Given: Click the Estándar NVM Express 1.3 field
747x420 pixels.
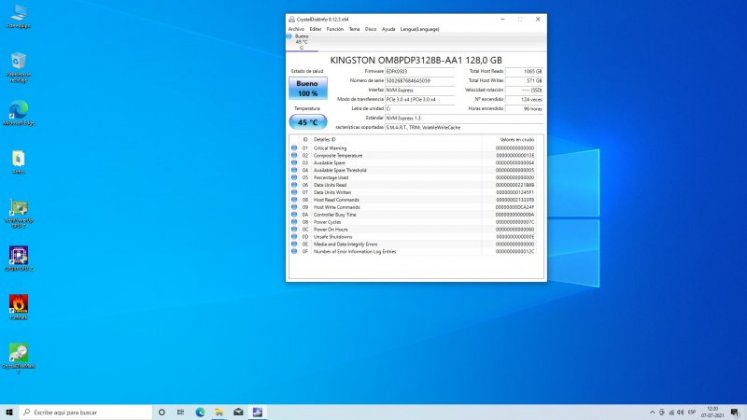Looking at the screenshot, I should tap(464, 118).
